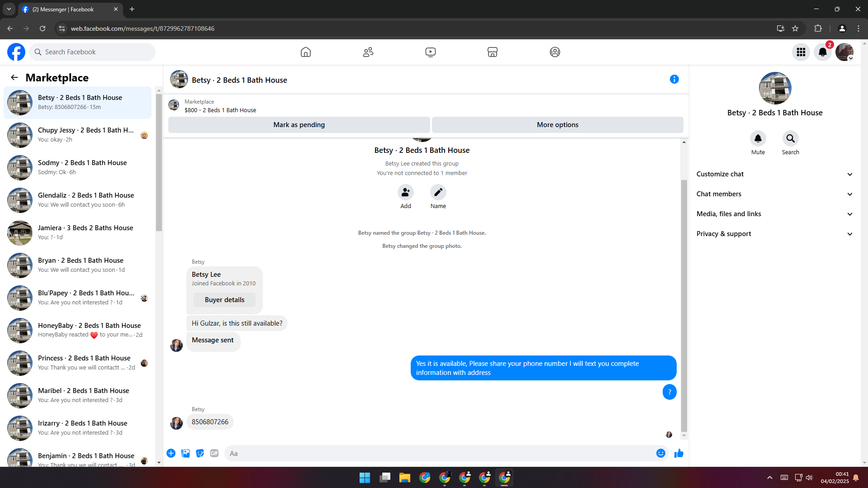
Task: Open more actions plus icon in composer
Action: (x=171, y=453)
